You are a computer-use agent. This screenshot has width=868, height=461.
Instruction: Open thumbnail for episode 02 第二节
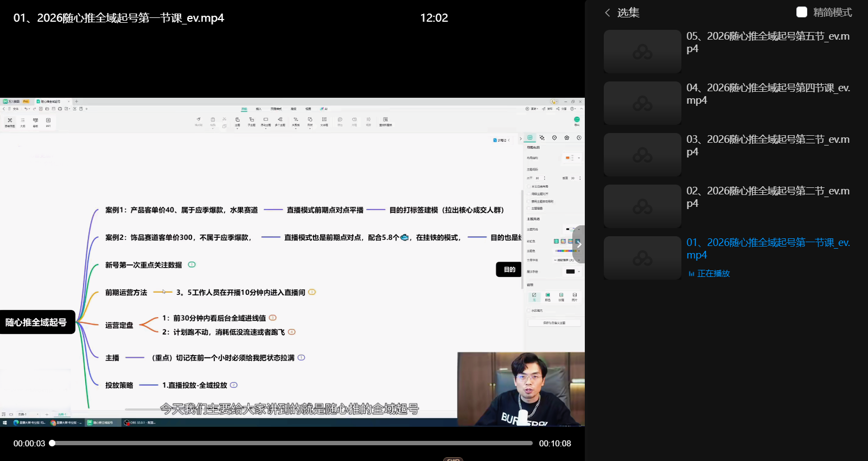pyautogui.click(x=642, y=206)
